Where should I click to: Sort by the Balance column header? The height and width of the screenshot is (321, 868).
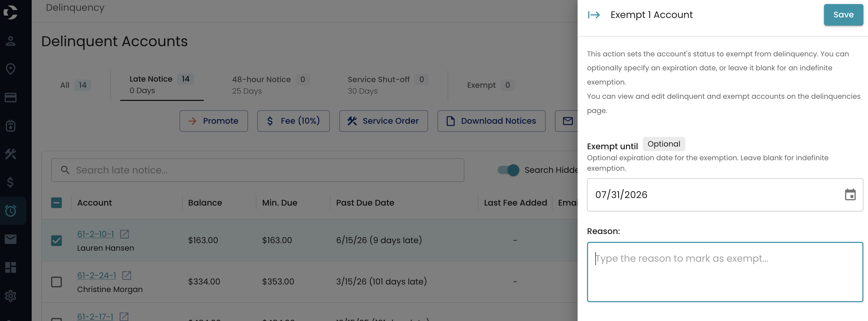click(x=205, y=203)
